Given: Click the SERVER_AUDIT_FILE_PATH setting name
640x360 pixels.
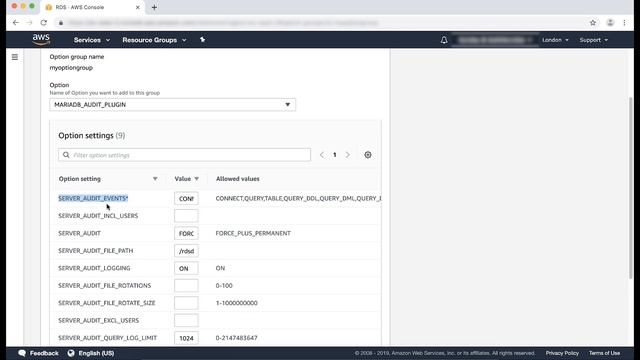Looking at the screenshot, I should (96, 251).
